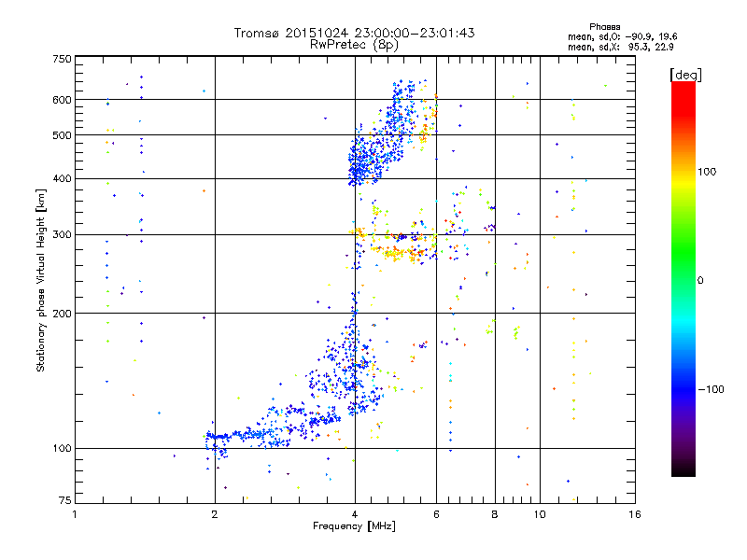
Task: Click the y-axis tick label '75'
Action: pyautogui.click(x=65, y=500)
